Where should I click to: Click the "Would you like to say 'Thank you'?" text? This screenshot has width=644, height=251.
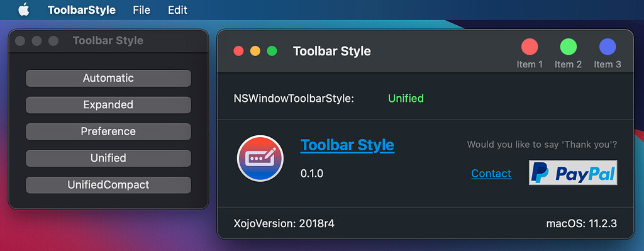click(542, 145)
